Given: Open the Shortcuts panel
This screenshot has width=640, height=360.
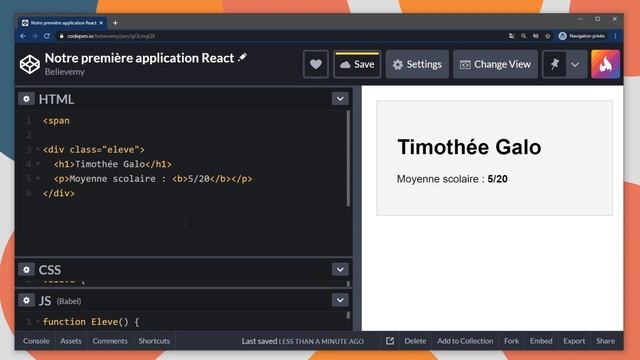Looking at the screenshot, I should pos(154,341).
